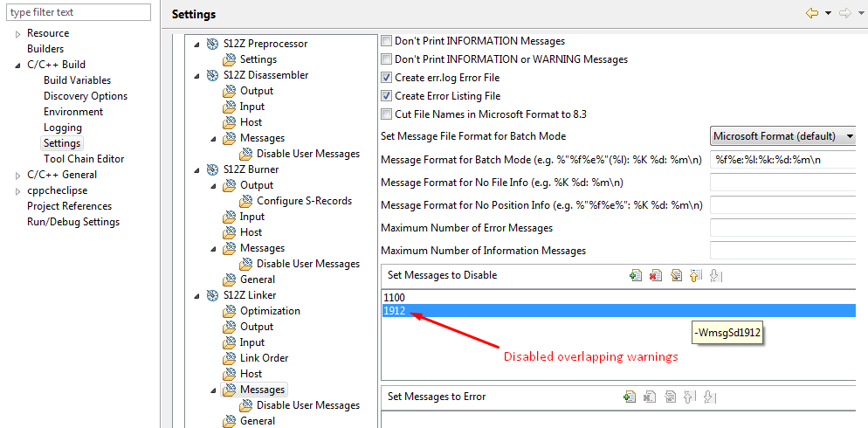Add a message in Set Messages to Error
The width and height of the screenshot is (868, 428).
pyautogui.click(x=629, y=397)
